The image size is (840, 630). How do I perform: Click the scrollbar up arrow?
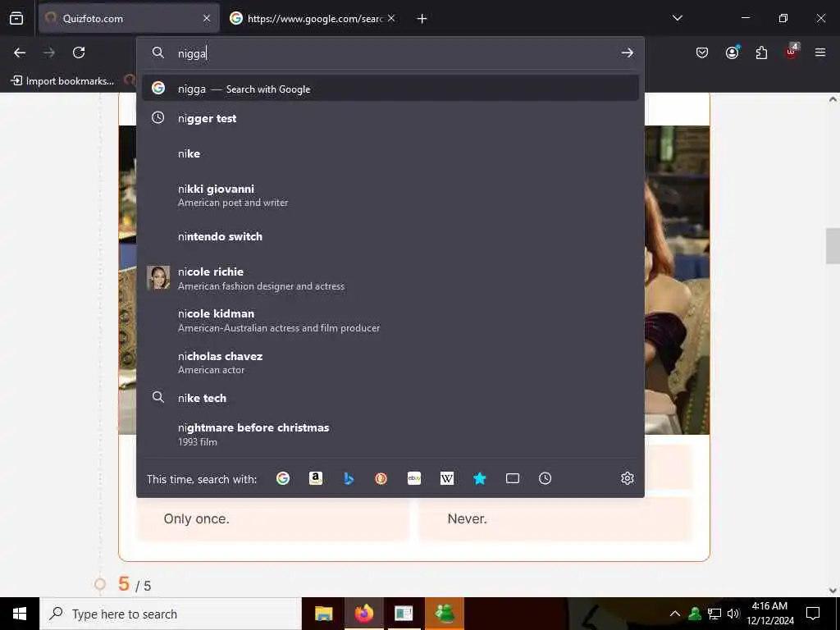(x=833, y=99)
